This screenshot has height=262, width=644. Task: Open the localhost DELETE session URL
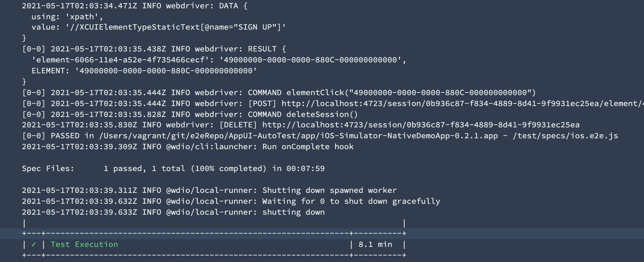[421, 125]
